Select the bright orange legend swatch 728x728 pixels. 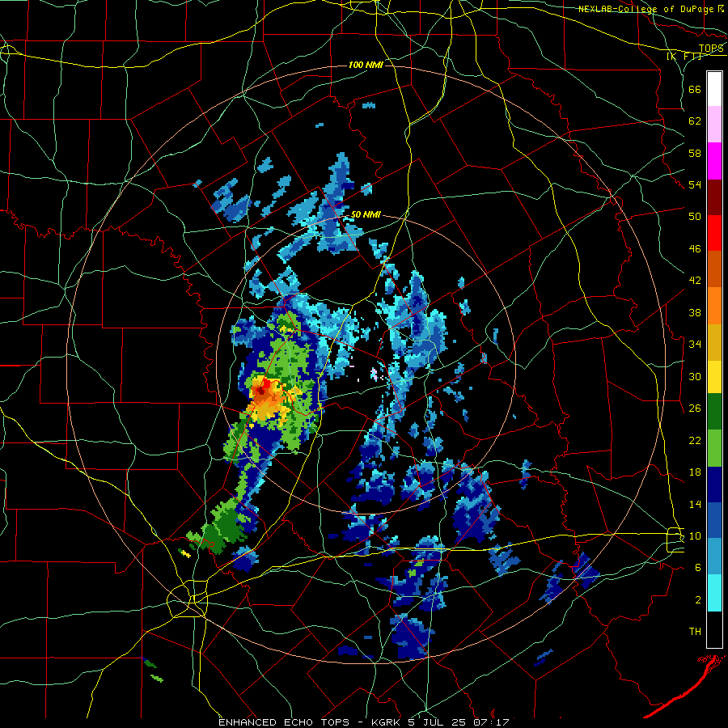coord(714,306)
